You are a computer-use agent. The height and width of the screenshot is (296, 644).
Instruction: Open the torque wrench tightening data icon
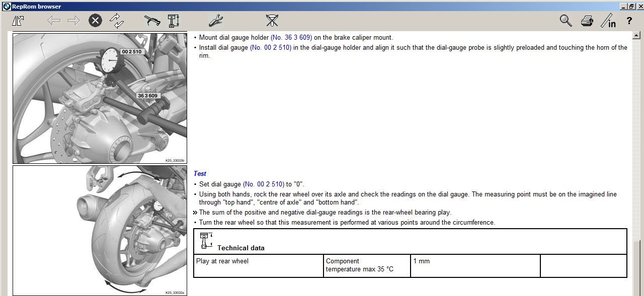[152, 21]
